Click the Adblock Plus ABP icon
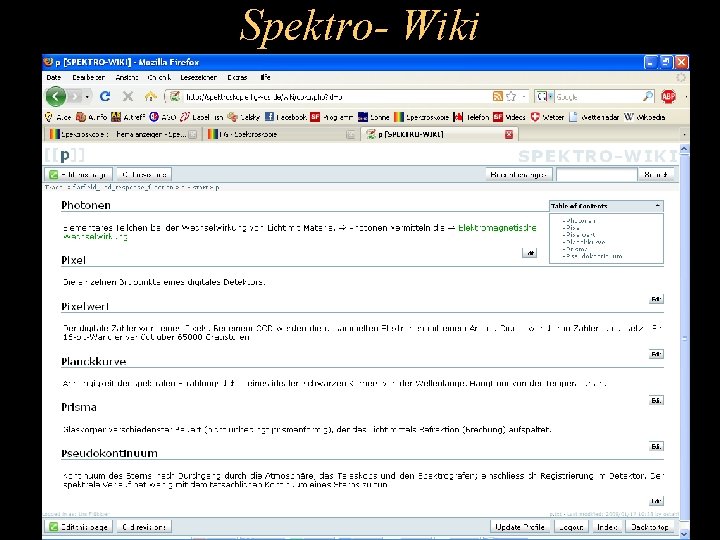The image size is (720, 540). pyautogui.click(x=669, y=96)
